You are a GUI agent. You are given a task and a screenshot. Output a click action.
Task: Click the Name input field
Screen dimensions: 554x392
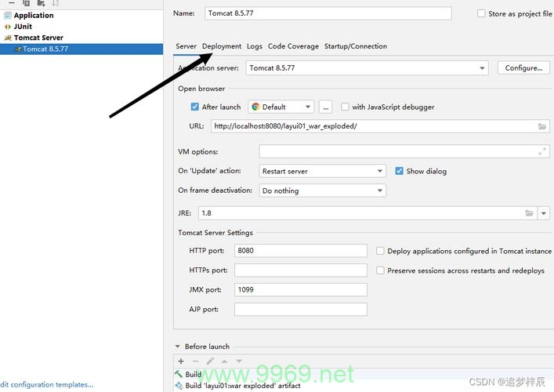[x=328, y=13]
